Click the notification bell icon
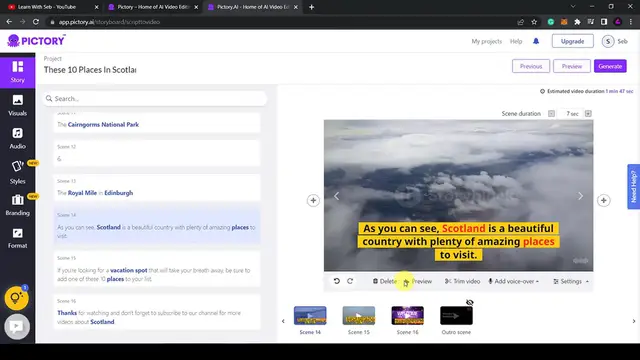 click(x=536, y=41)
